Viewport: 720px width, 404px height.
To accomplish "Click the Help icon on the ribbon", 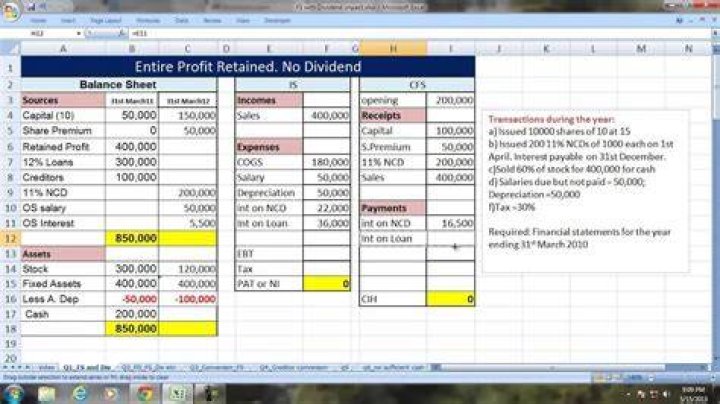I will click(679, 21).
